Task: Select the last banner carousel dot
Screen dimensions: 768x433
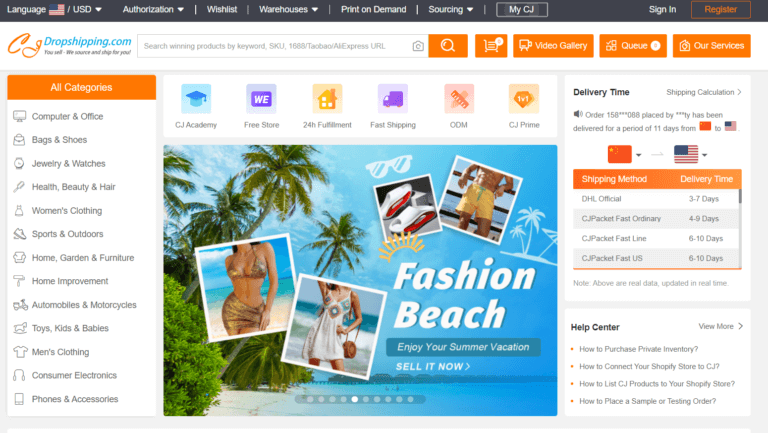Action: (410, 399)
